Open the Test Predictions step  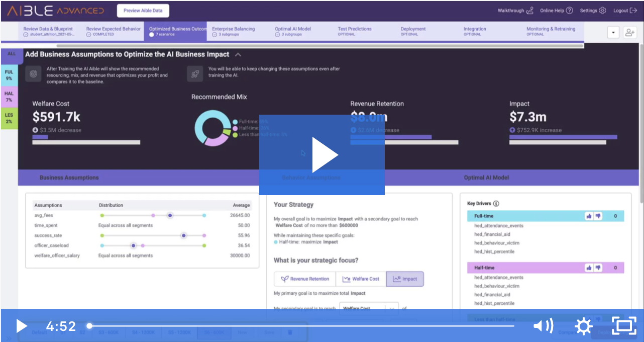355,31
